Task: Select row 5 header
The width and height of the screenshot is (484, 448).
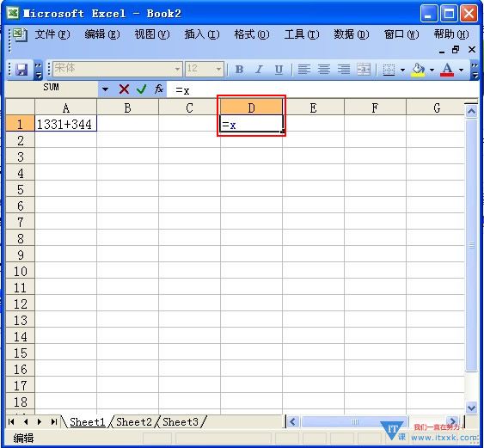Action: (20, 189)
